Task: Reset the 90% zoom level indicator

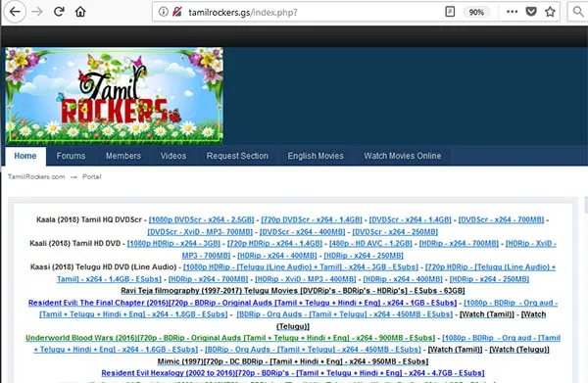Action: click(476, 12)
